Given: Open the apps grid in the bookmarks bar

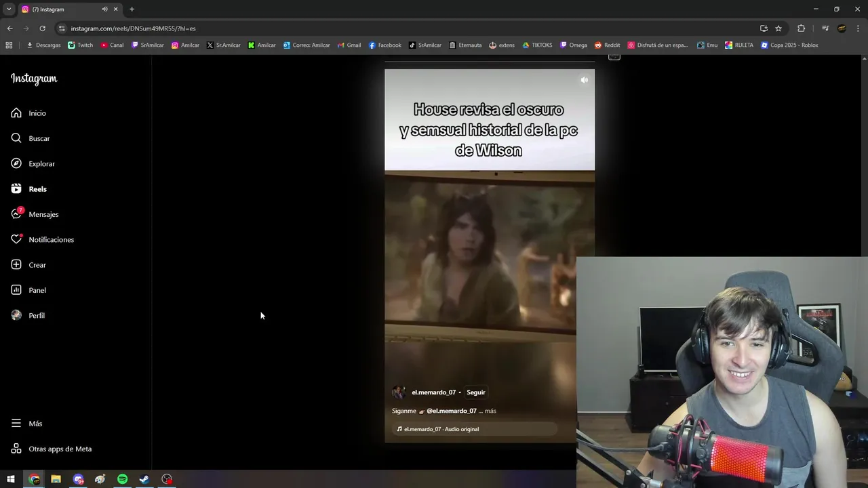Looking at the screenshot, I should click(x=9, y=45).
